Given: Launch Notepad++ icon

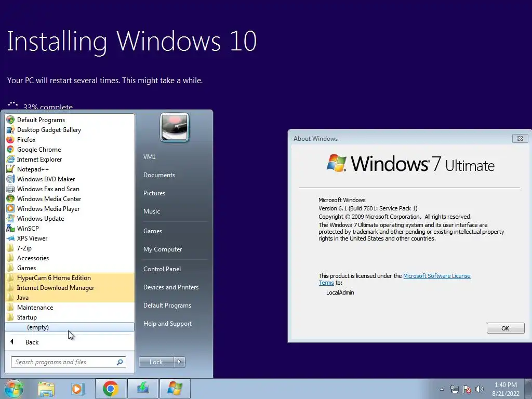Looking at the screenshot, I should [10, 169].
